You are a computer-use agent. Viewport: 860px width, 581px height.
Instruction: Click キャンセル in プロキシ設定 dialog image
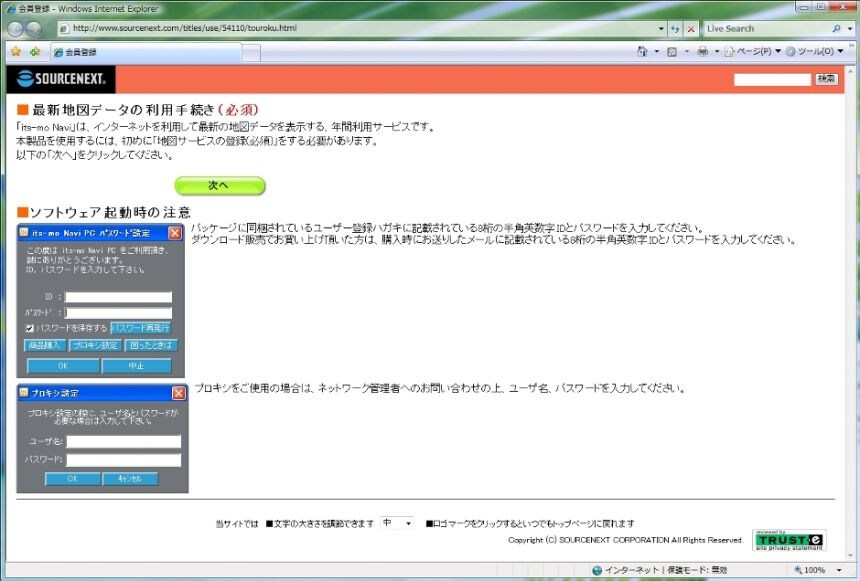[130, 479]
